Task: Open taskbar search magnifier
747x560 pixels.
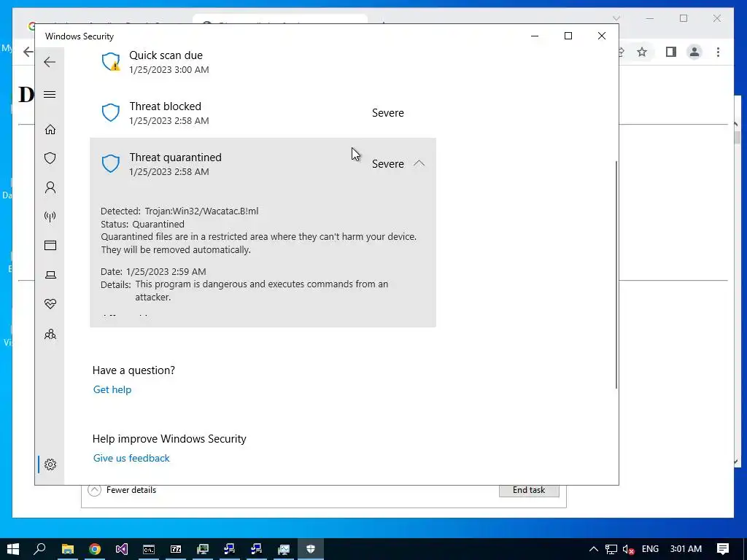Action: 40,549
